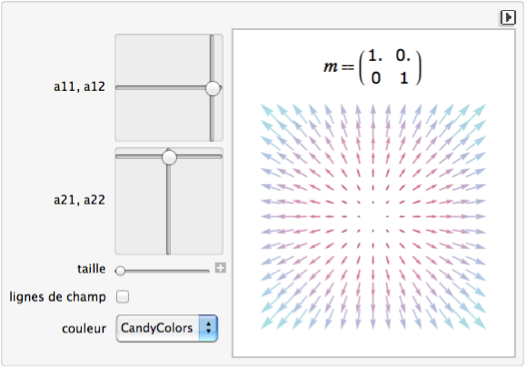Viewport: 526px width, 367px height.
Task: Click the a21, a22 2D slider knob
Action: click(169, 157)
